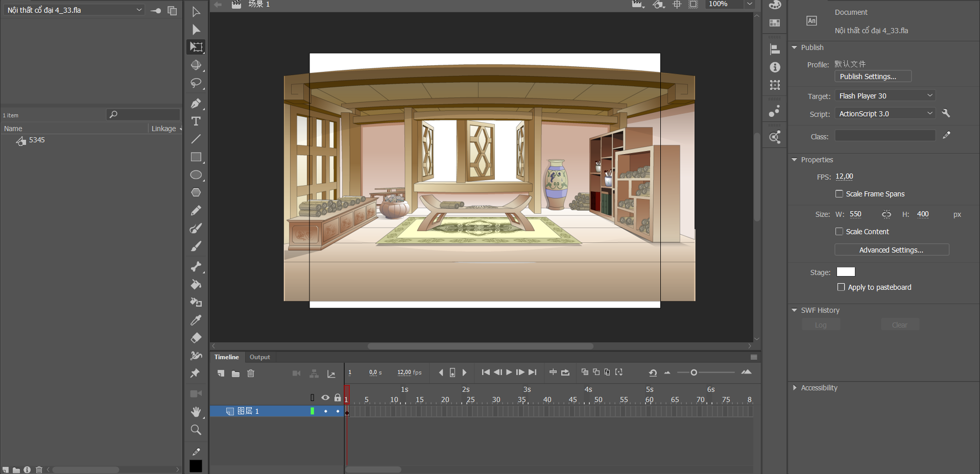Tick Apply to pasteboard checkbox
Image resolution: width=980 pixels, height=474 pixels.
(841, 287)
